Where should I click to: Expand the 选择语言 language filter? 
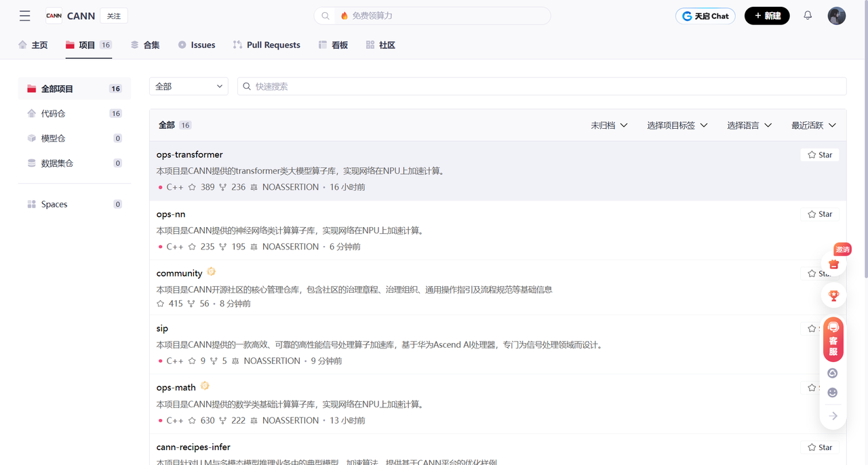pyautogui.click(x=749, y=125)
